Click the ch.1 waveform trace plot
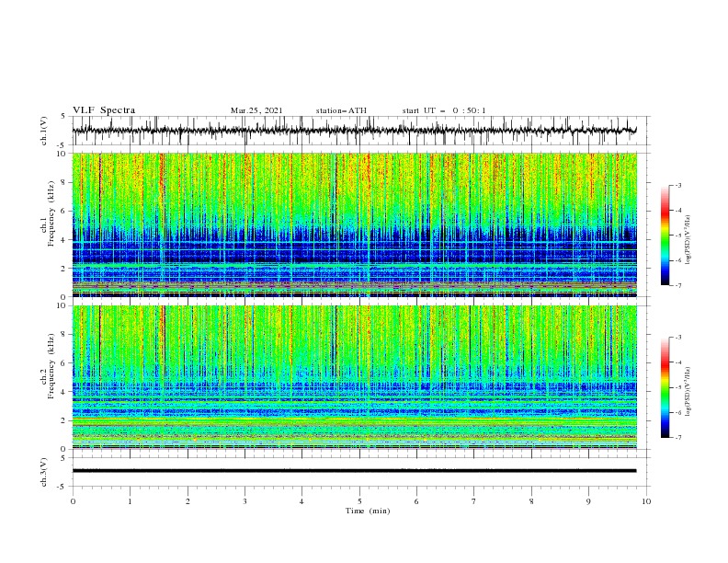 [x=355, y=131]
